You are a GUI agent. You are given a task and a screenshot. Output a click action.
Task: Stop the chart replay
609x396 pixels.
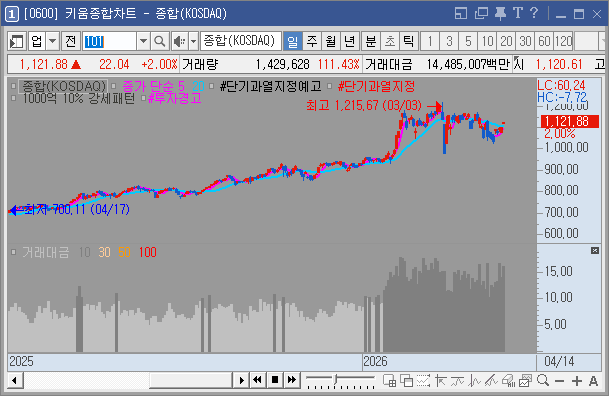pos(275,380)
